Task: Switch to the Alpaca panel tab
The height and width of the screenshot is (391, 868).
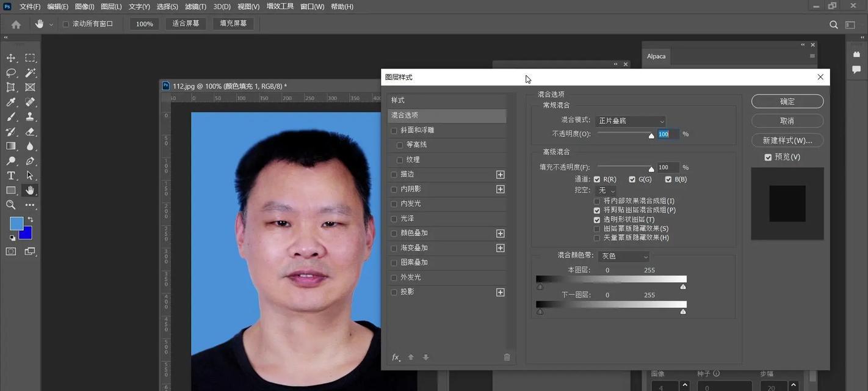Action: click(656, 56)
